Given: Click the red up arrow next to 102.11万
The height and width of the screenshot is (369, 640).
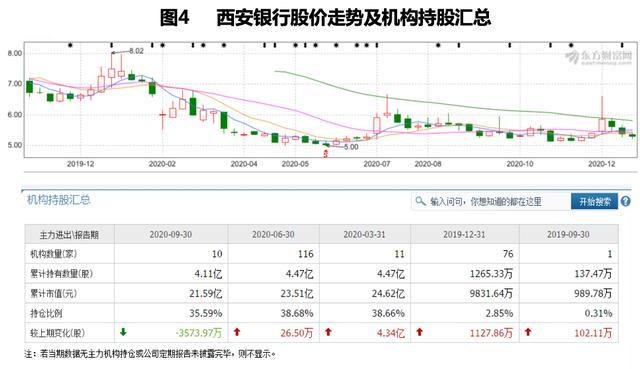Looking at the screenshot, I should point(528,332).
